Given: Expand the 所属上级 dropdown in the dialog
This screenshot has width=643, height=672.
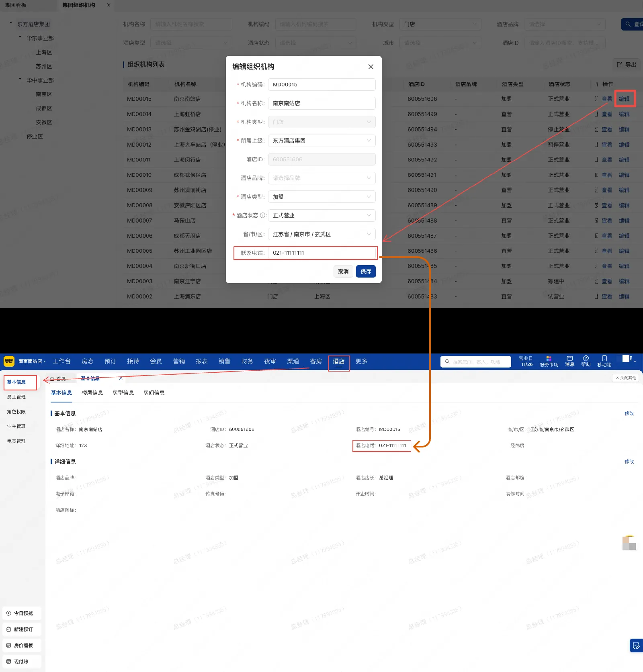Looking at the screenshot, I should pyautogui.click(x=321, y=141).
